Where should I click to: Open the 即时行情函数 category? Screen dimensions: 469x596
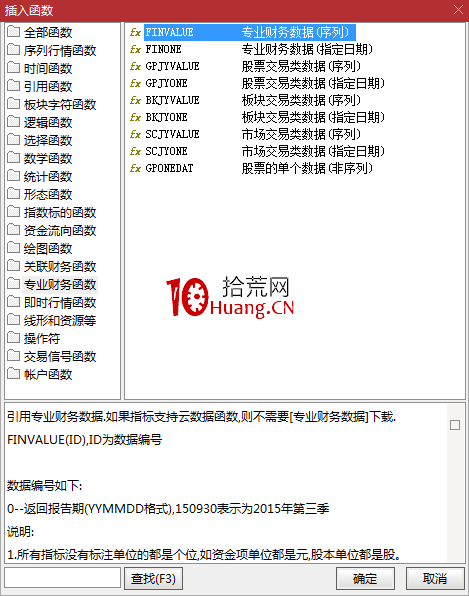(x=60, y=303)
